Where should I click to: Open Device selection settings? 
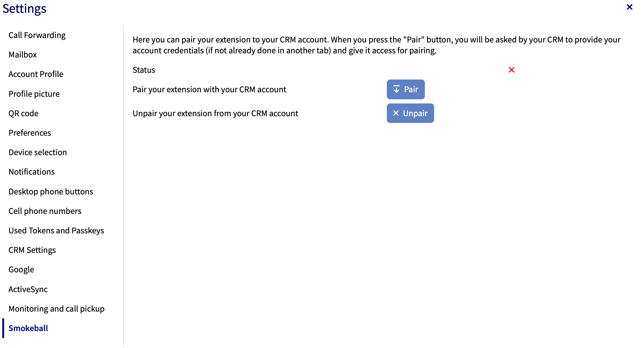point(38,152)
